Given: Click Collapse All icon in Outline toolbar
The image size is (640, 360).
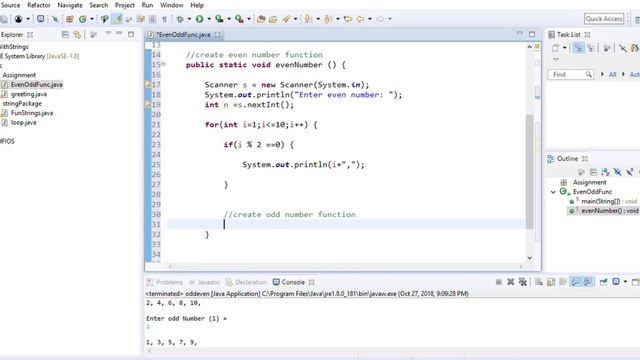Looking at the screenshot, I should 593,172.
